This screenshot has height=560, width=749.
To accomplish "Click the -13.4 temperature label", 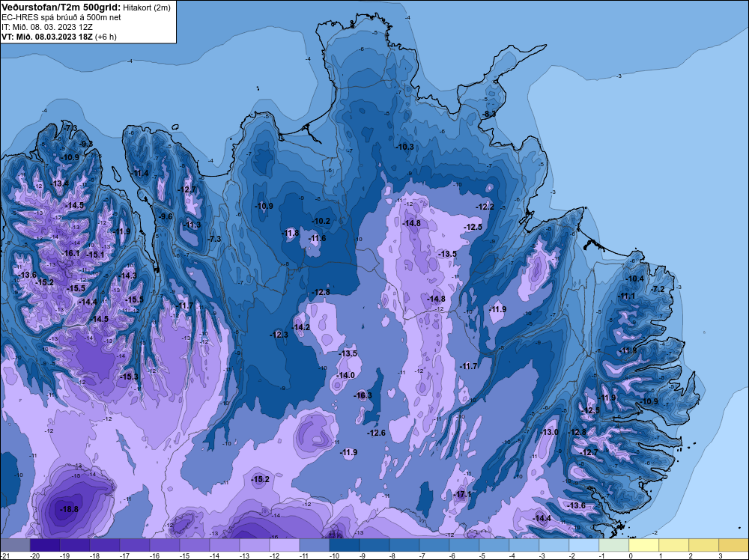I will pyautogui.click(x=60, y=183).
